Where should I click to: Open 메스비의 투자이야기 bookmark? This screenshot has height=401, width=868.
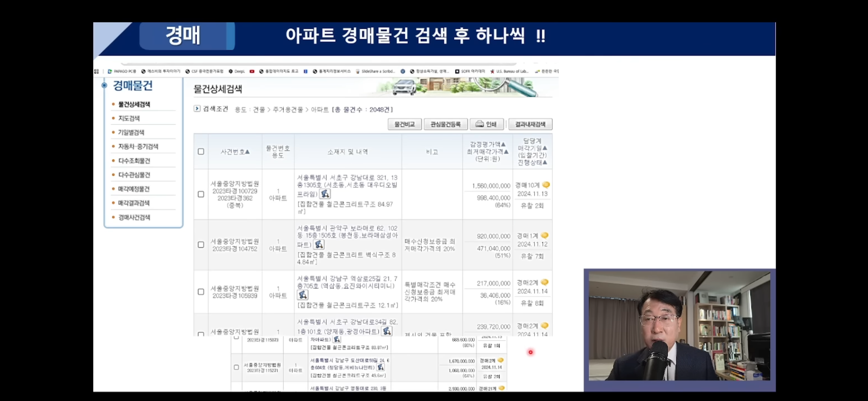[x=161, y=71]
